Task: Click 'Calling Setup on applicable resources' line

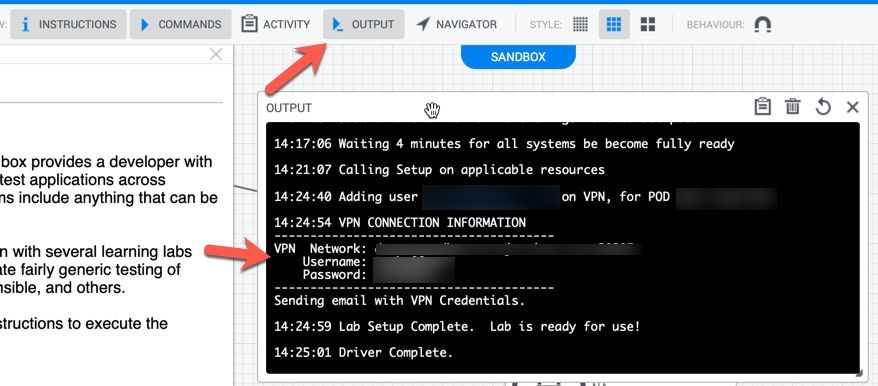Action: tap(439, 169)
